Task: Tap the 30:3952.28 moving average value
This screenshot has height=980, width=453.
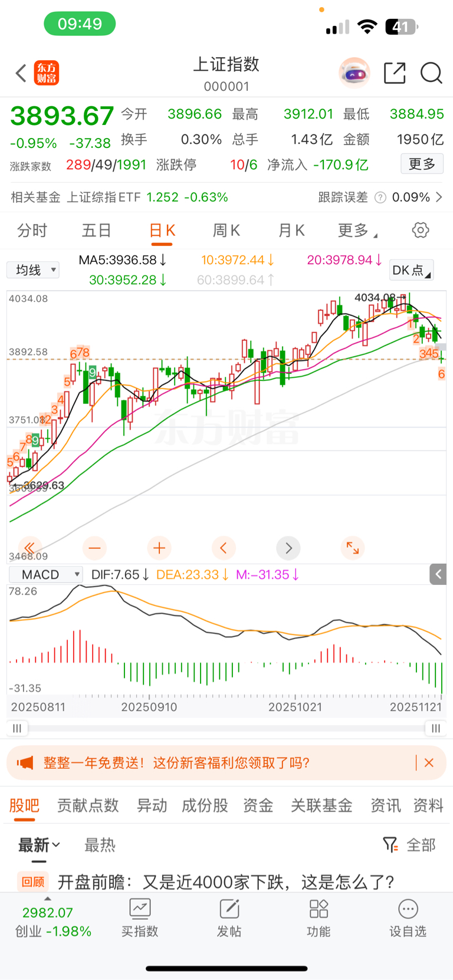Action: click(x=128, y=279)
